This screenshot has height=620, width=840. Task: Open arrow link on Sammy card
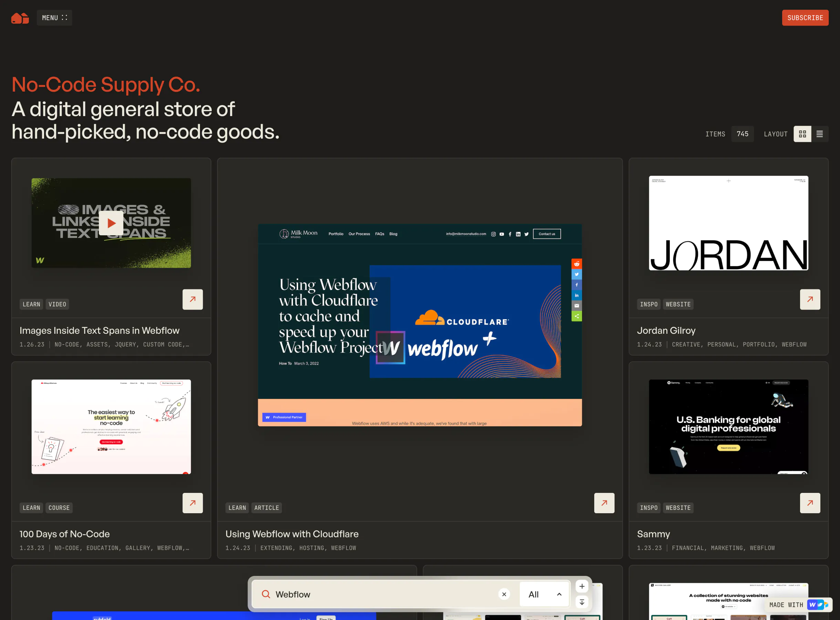pyautogui.click(x=810, y=503)
